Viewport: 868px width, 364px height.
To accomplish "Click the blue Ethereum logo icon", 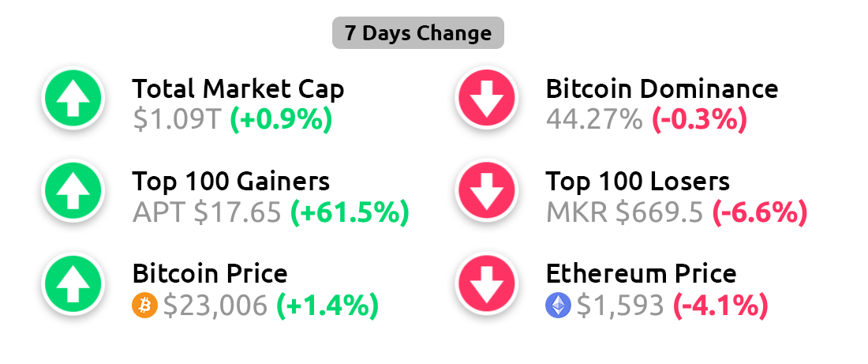I will point(558,306).
